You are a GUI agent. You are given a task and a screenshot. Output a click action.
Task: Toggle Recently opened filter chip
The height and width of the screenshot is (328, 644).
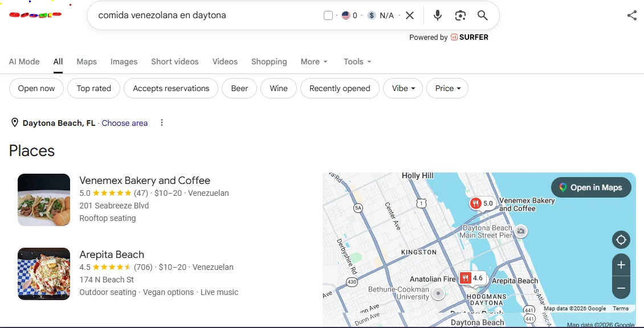pos(340,88)
